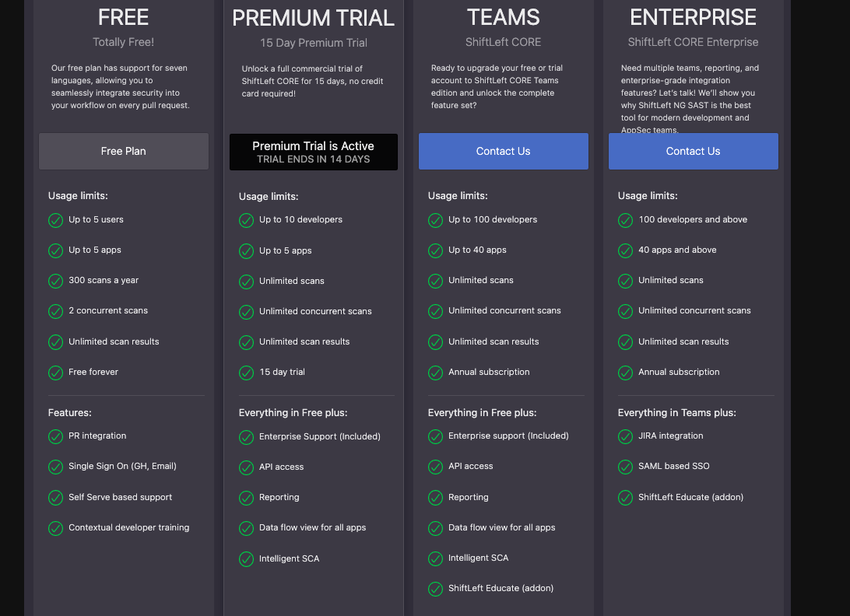850x616 pixels.
Task: Click the checkmark beside "Up to 100 developers"
Action: pyautogui.click(x=435, y=220)
